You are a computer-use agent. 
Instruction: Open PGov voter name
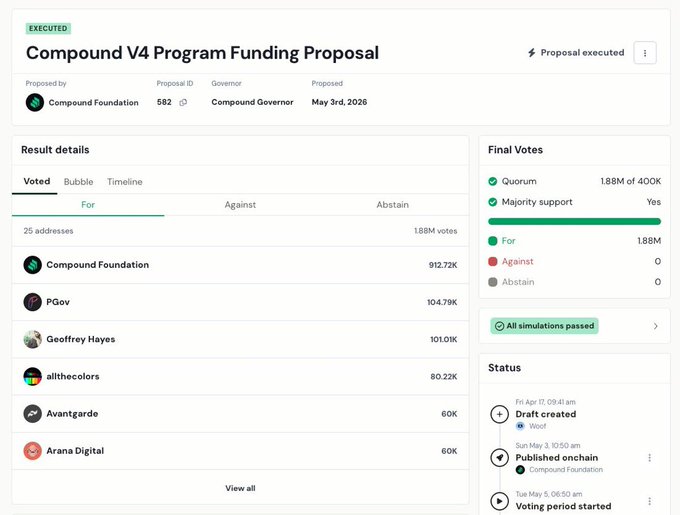click(x=58, y=302)
